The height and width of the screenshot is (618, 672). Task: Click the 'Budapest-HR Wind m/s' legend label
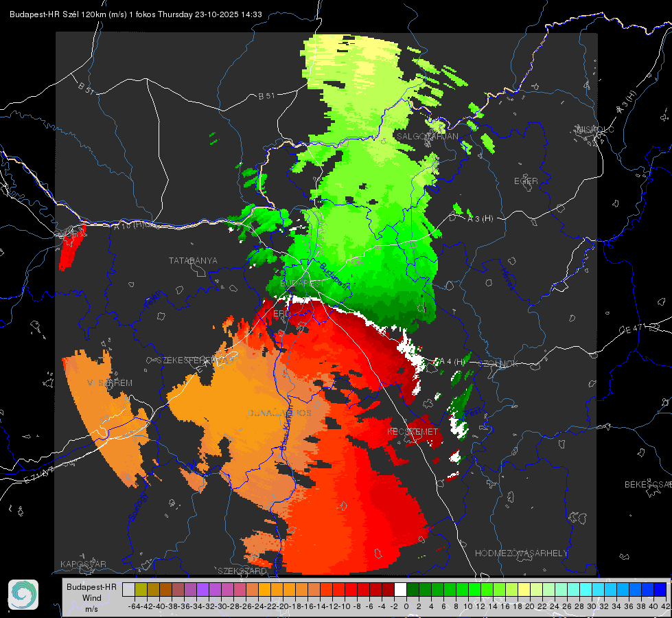coord(92,598)
